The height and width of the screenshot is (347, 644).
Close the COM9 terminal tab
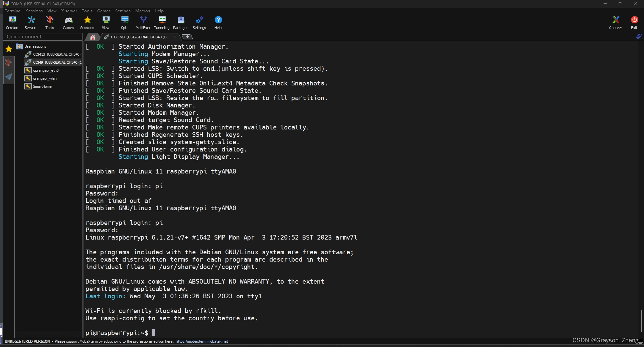(x=174, y=37)
